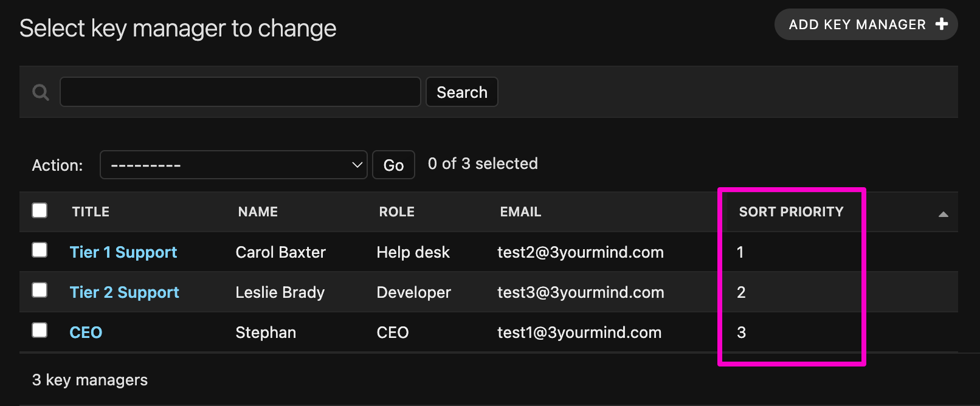Click the Sort Priority column header
Screen dimensions: 980x406
[791, 212]
